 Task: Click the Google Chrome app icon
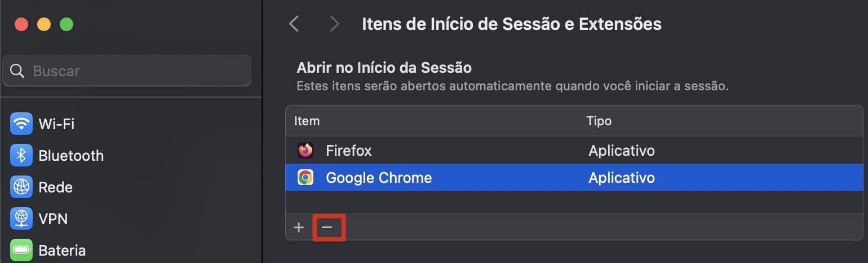tap(305, 178)
